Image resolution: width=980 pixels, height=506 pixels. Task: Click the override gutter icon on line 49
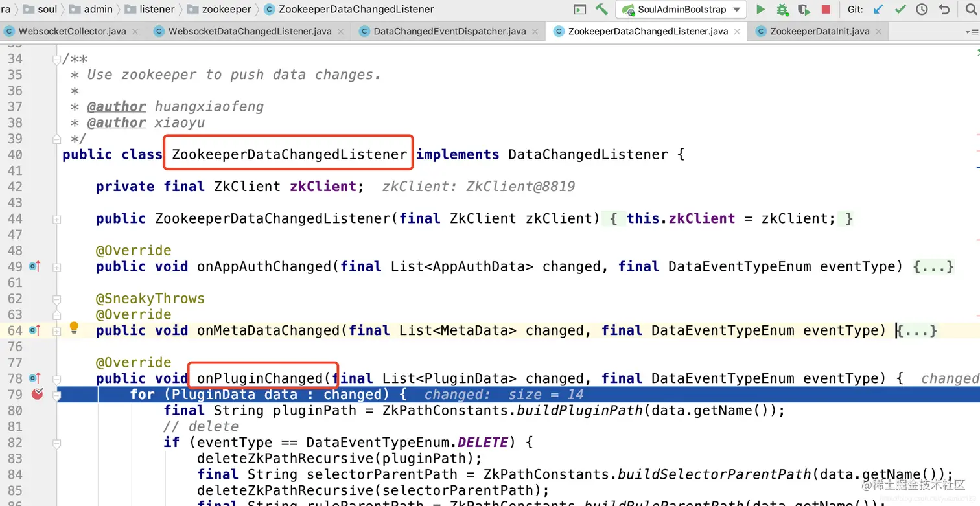[34, 266]
